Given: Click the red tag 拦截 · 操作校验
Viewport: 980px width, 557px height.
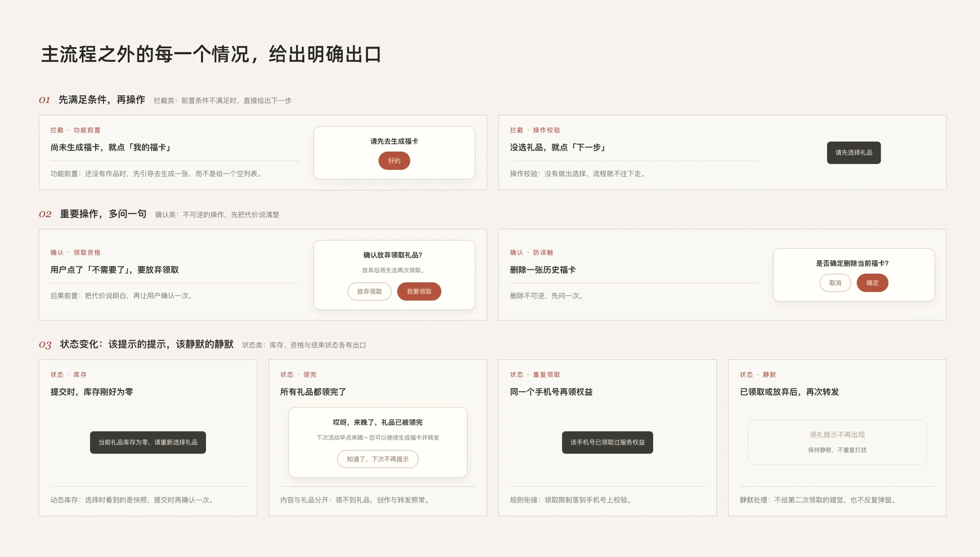Looking at the screenshot, I should click(x=535, y=130).
